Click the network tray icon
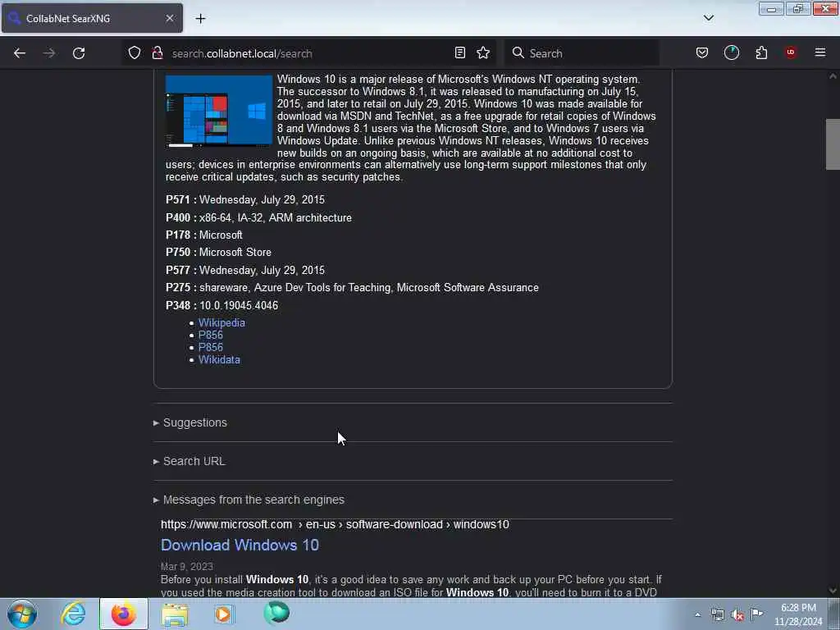Viewport: 840px width, 630px height. click(718, 615)
